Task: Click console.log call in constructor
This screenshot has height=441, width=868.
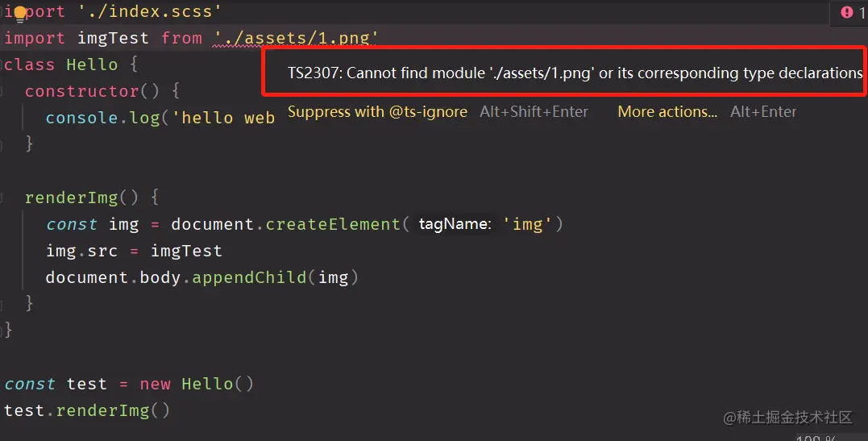Action: pos(102,118)
